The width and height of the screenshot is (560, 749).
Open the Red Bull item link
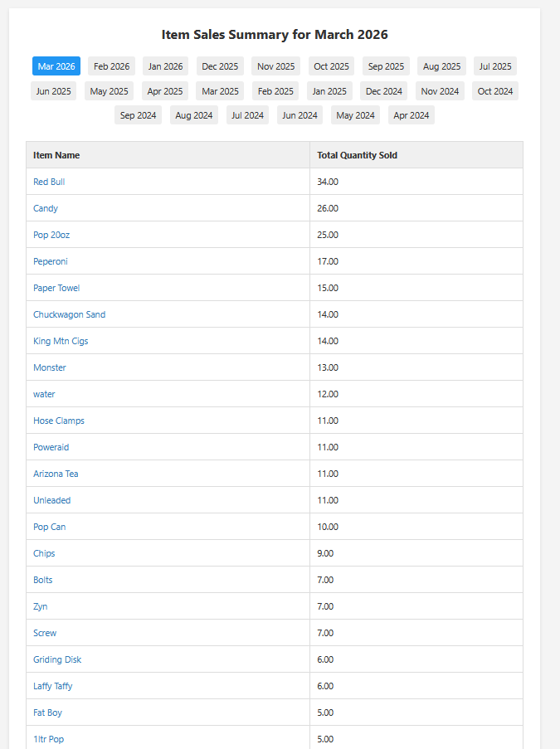point(49,182)
